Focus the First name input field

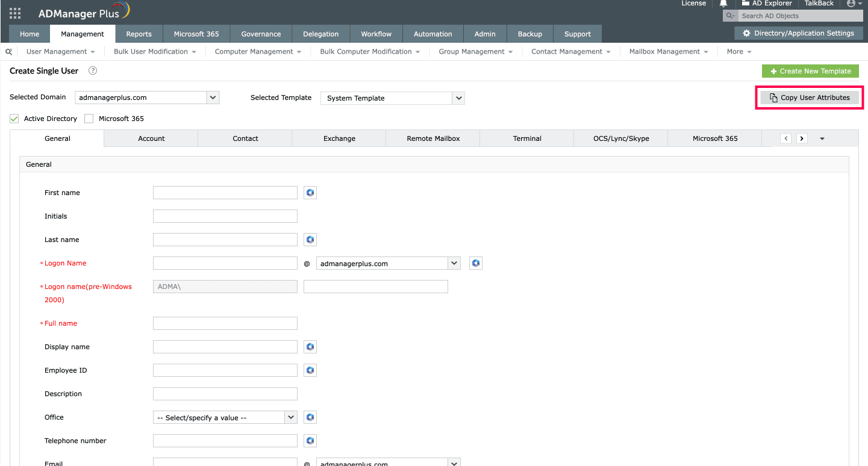click(x=225, y=193)
